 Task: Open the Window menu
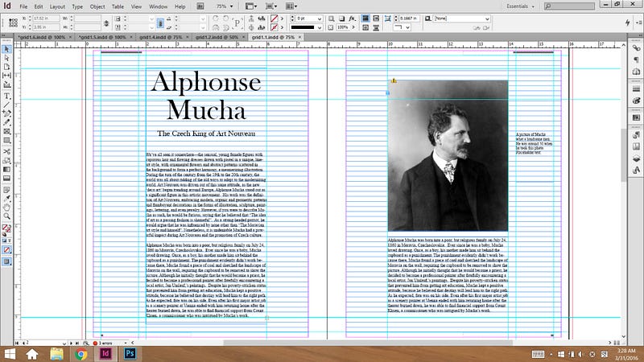159,6
